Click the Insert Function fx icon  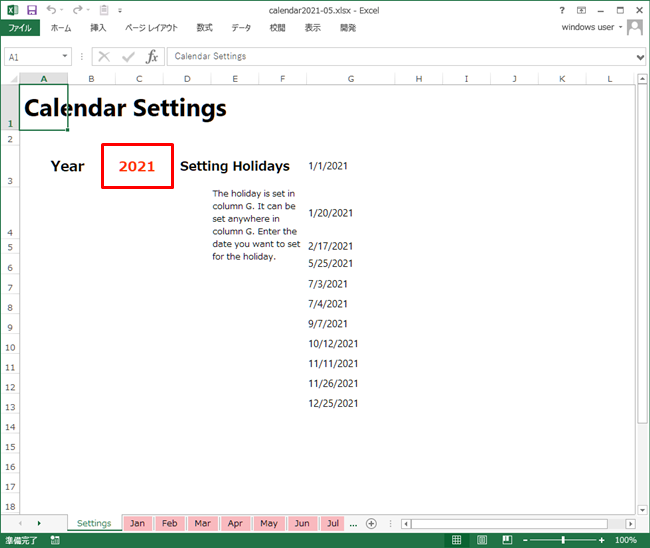[152, 57]
